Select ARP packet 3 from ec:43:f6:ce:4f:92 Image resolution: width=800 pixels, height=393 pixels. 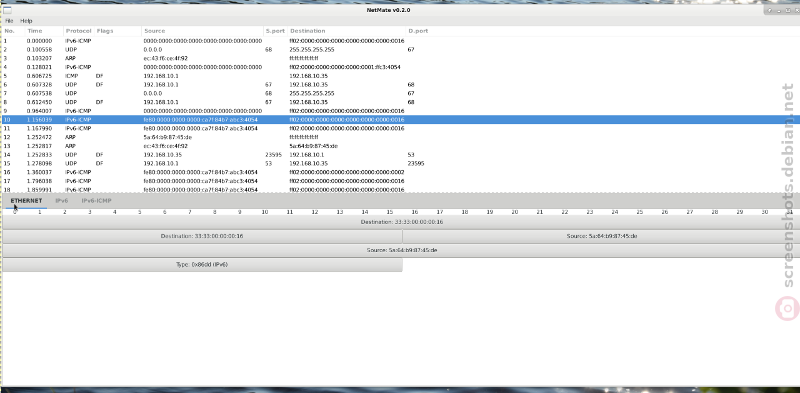[400, 58]
